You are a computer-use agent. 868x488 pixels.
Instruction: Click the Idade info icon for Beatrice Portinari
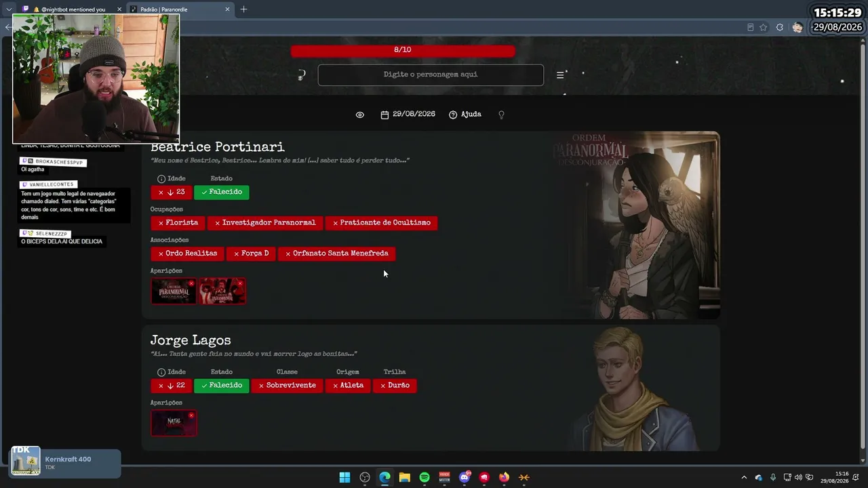(x=161, y=179)
